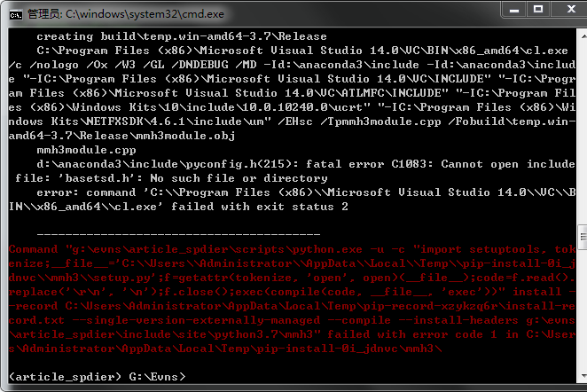587x392 pixels.
Task: Click the scrollbar up arrow
Action: (580, 35)
